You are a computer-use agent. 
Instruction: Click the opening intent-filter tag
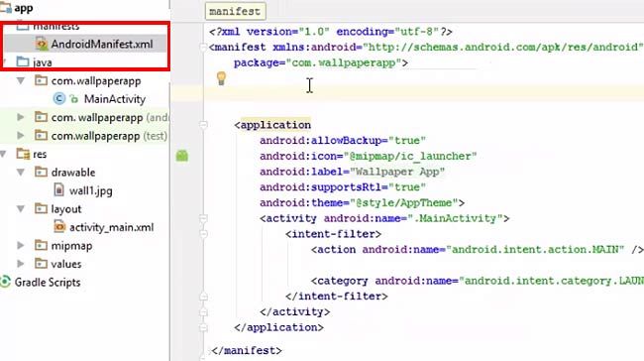pyautogui.click(x=333, y=234)
